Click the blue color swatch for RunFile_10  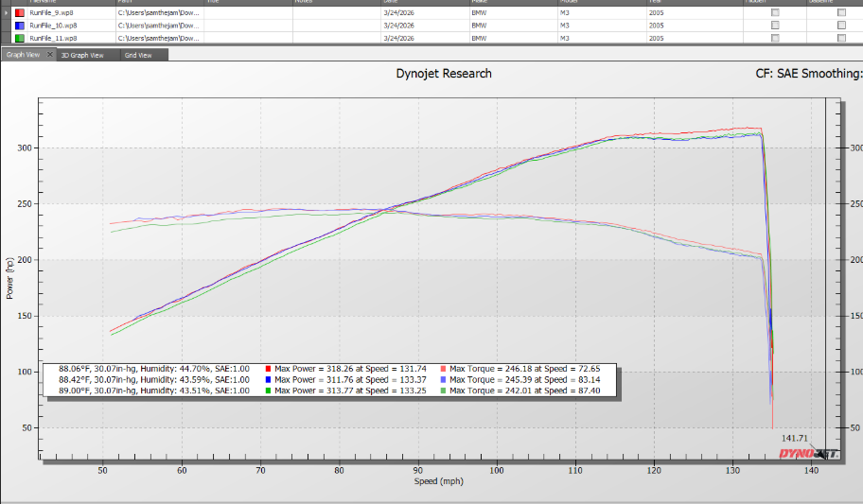click(x=20, y=26)
